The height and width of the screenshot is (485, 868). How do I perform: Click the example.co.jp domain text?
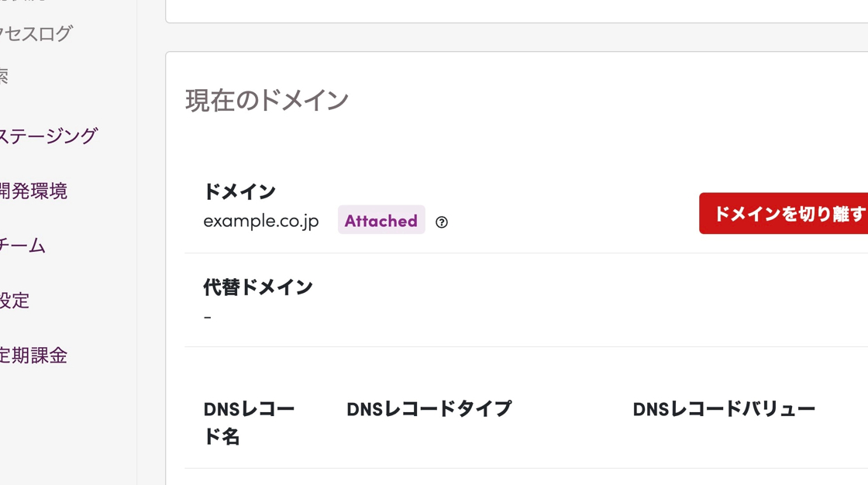[260, 221]
